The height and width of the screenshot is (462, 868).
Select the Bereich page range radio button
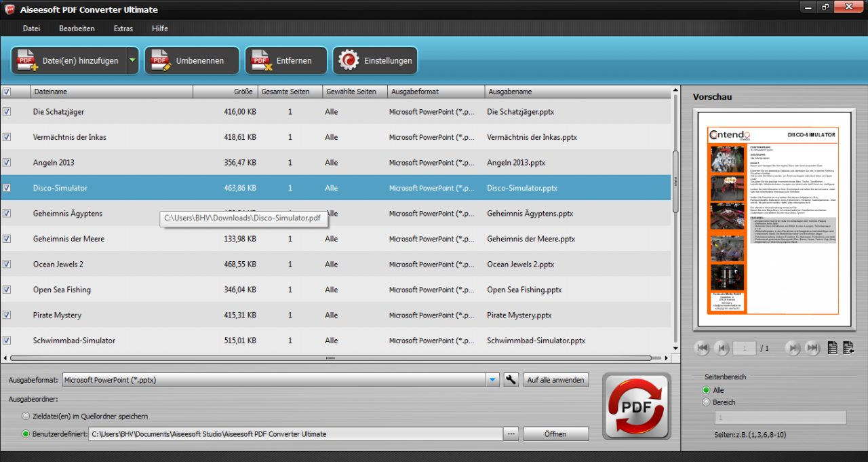coord(707,402)
